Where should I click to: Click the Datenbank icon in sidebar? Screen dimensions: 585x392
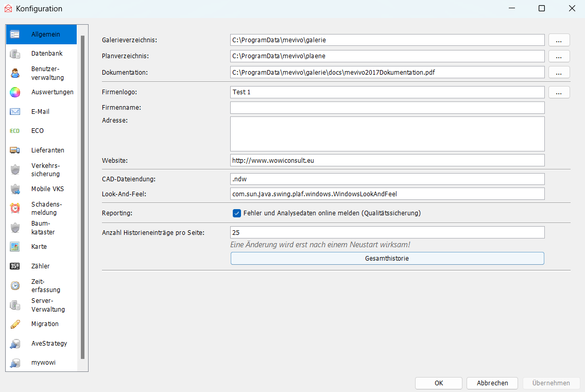click(15, 54)
